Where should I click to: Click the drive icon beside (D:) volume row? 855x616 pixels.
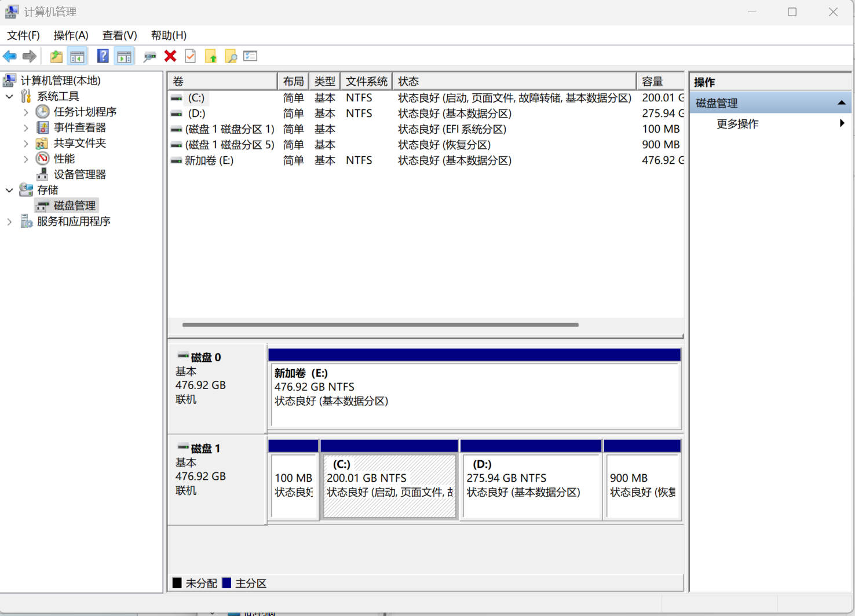pos(176,114)
